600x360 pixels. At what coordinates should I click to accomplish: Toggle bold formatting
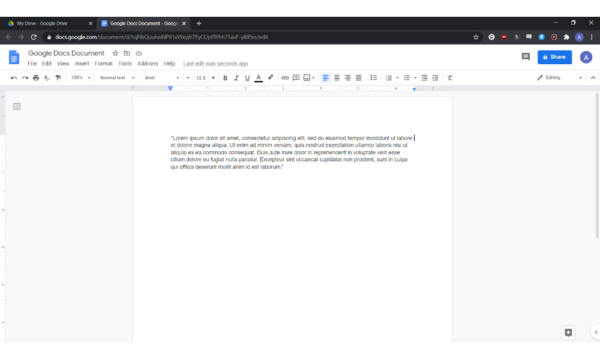coord(225,78)
